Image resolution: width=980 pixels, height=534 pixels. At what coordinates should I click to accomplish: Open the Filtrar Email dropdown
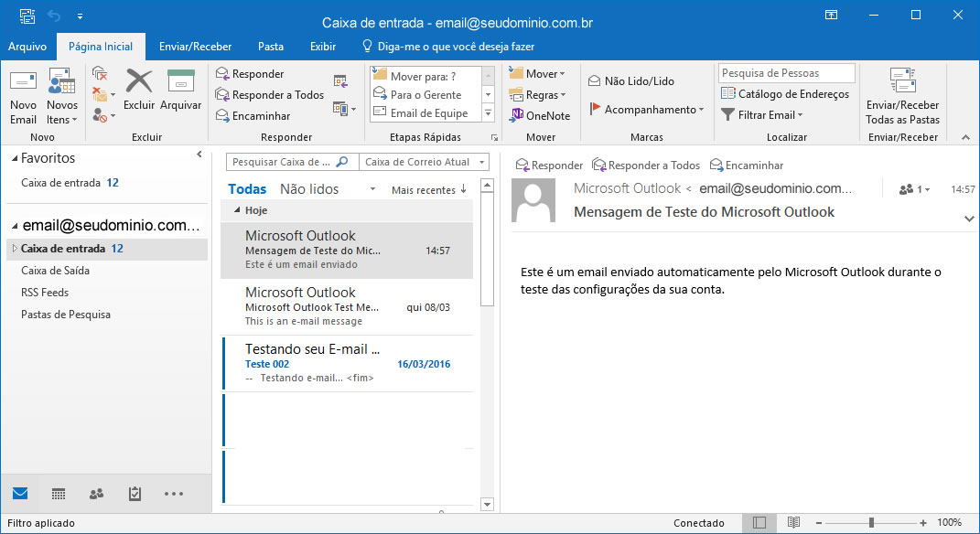(762, 115)
